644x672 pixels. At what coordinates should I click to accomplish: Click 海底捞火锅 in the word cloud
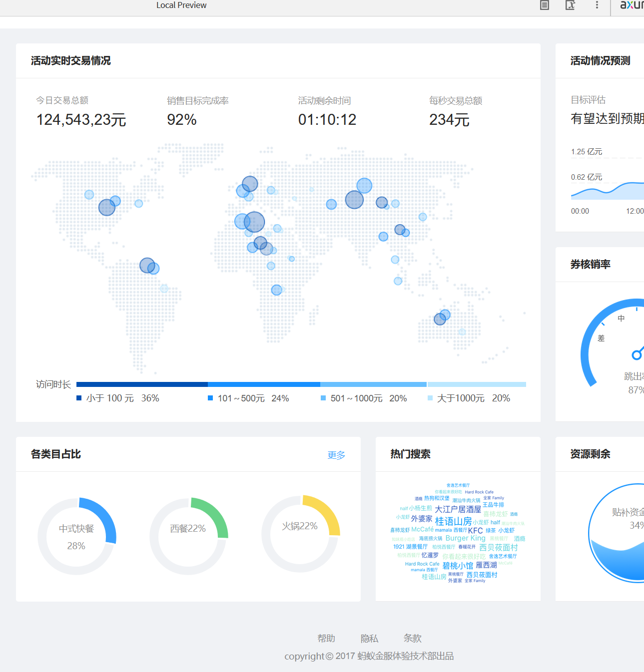[x=431, y=539]
